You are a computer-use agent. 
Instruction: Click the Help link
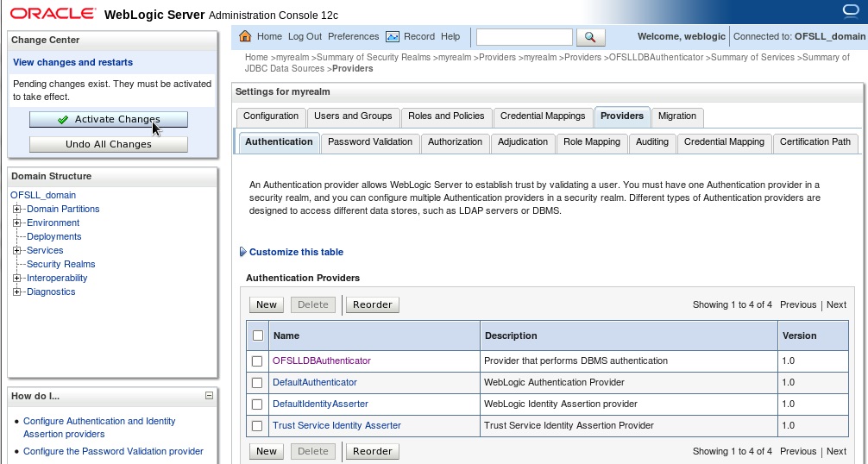pos(450,36)
